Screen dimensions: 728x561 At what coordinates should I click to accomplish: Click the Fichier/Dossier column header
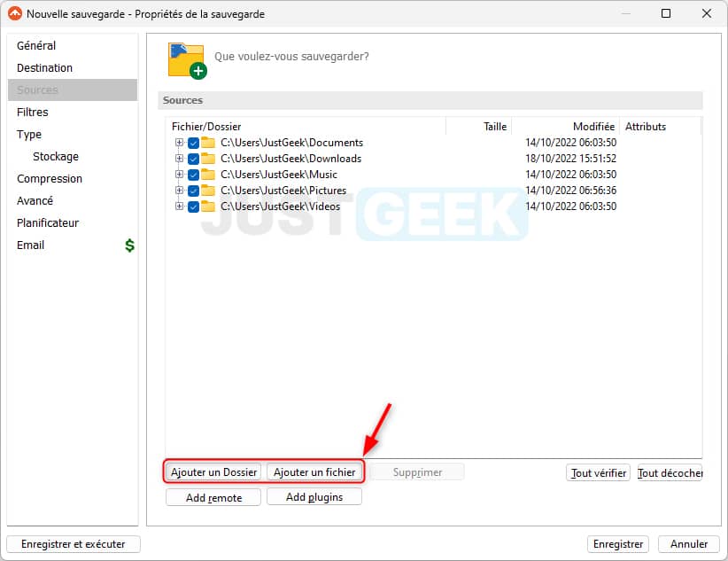[306, 127]
